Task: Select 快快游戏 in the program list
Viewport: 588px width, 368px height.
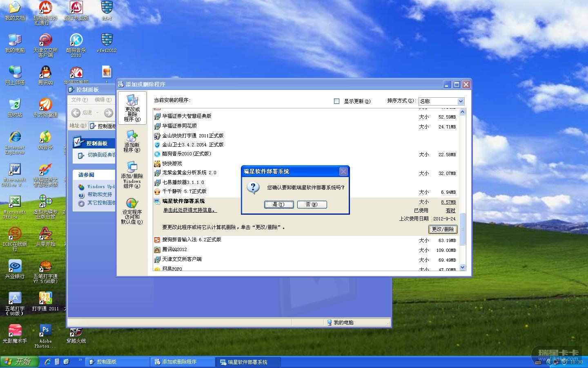Action: click(305, 164)
